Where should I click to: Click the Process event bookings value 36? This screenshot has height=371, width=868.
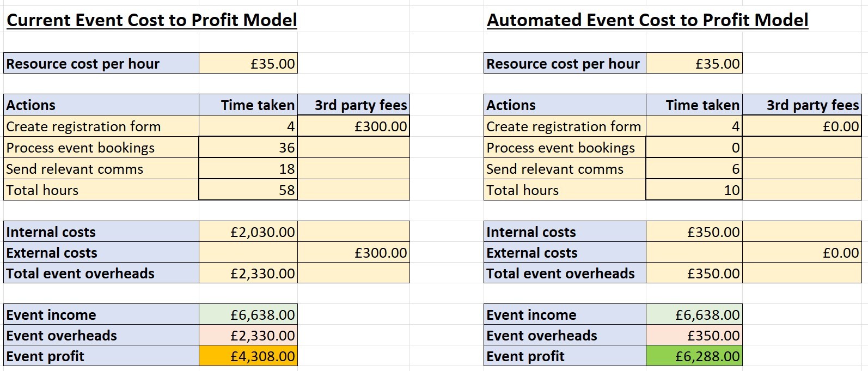coord(248,148)
